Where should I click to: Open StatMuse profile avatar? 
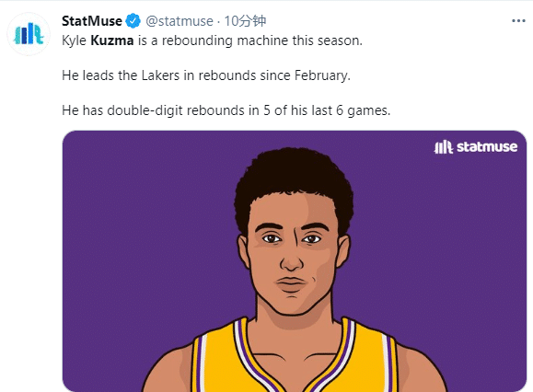click(x=29, y=34)
